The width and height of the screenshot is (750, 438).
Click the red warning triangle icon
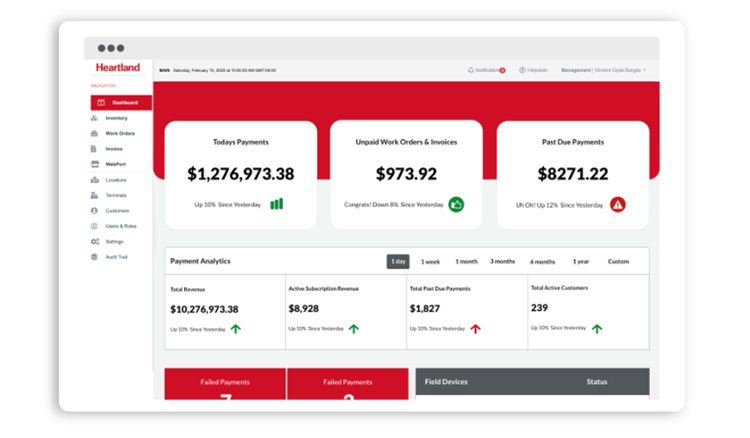point(618,204)
